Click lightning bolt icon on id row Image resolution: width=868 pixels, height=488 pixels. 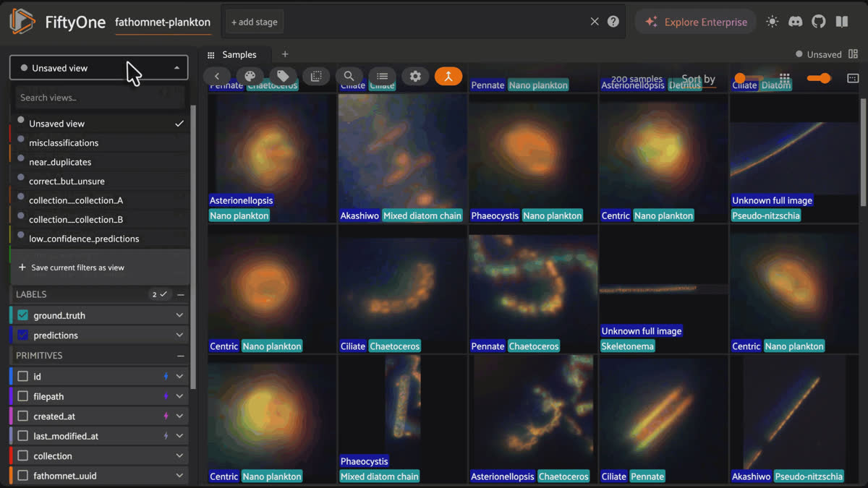[x=166, y=377]
